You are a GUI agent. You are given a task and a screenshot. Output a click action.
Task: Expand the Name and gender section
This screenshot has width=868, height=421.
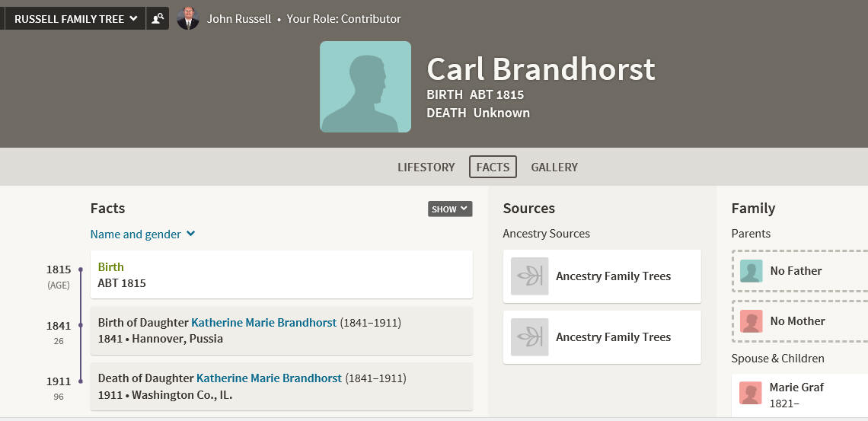pyautogui.click(x=143, y=234)
